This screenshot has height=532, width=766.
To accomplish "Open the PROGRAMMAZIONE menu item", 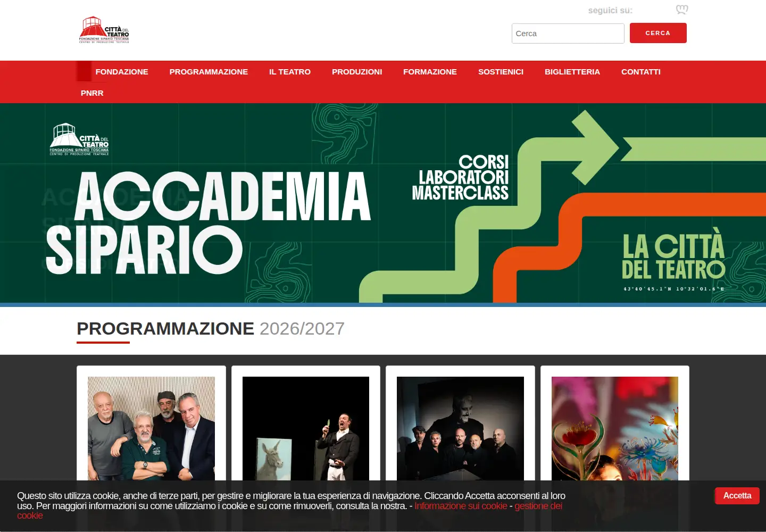I will 209,72.
